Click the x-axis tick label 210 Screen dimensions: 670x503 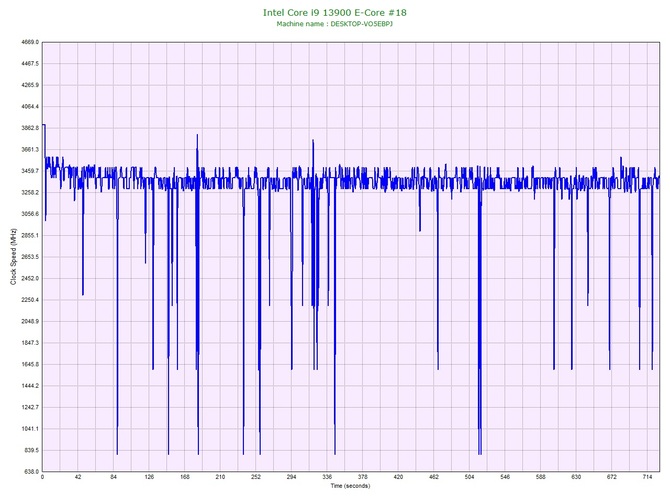coord(220,477)
